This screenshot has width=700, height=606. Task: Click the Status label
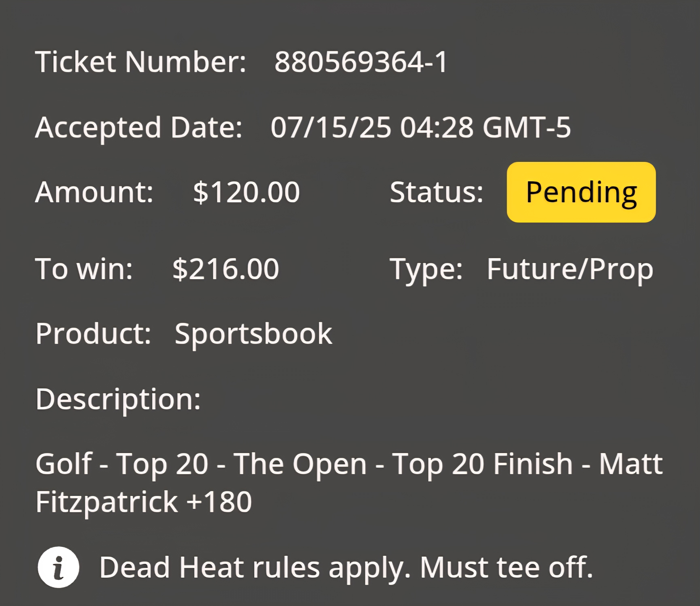(x=437, y=192)
